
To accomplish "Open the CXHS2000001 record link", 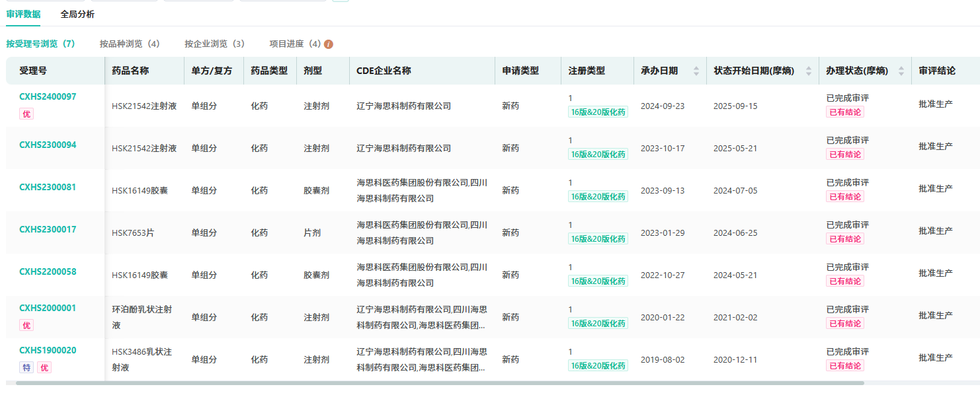I will [x=48, y=308].
